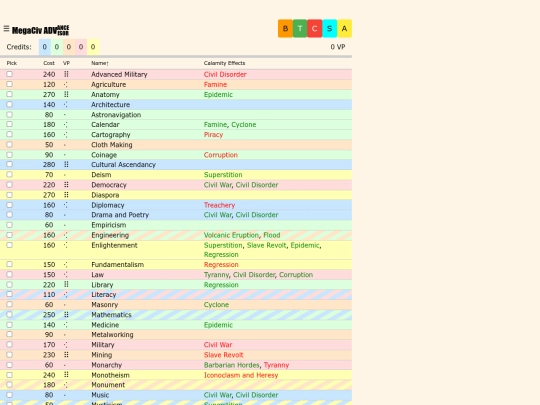Click the Medicine advance name
Screen dimensions: 540x405
[x=105, y=325]
